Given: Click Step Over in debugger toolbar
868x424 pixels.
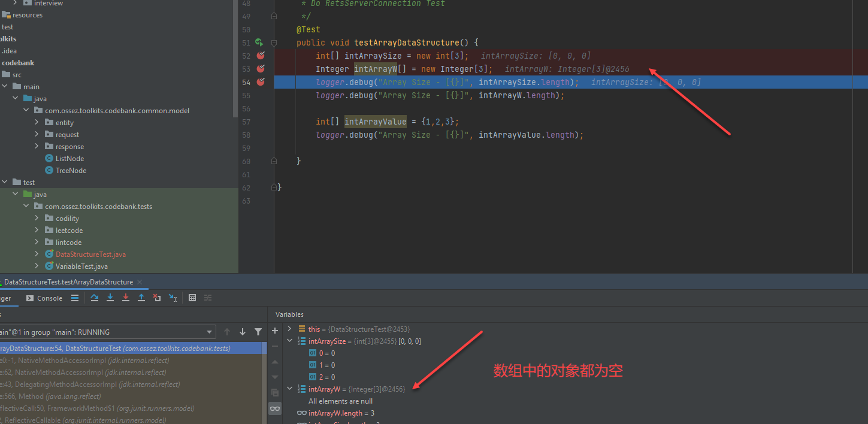Looking at the screenshot, I should (x=95, y=298).
